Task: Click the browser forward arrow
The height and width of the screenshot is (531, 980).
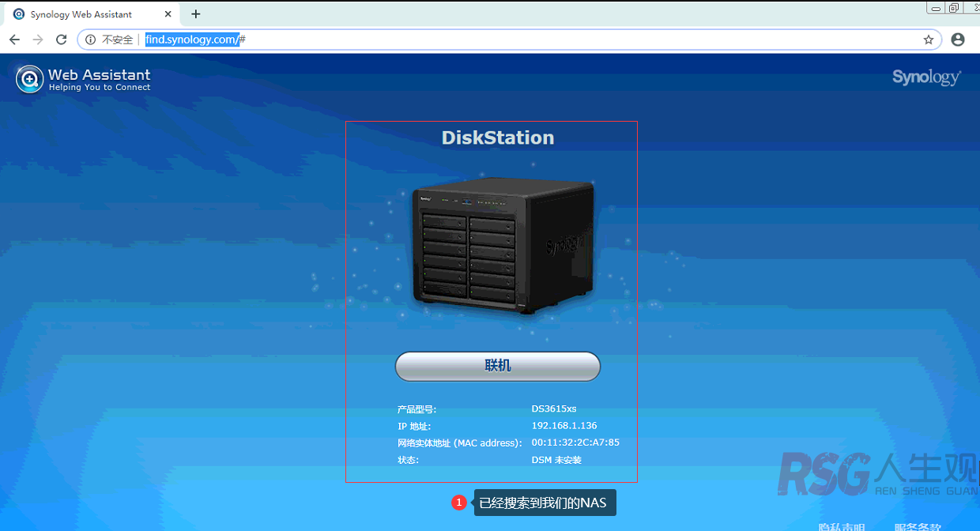Action: click(x=37, y=40)
